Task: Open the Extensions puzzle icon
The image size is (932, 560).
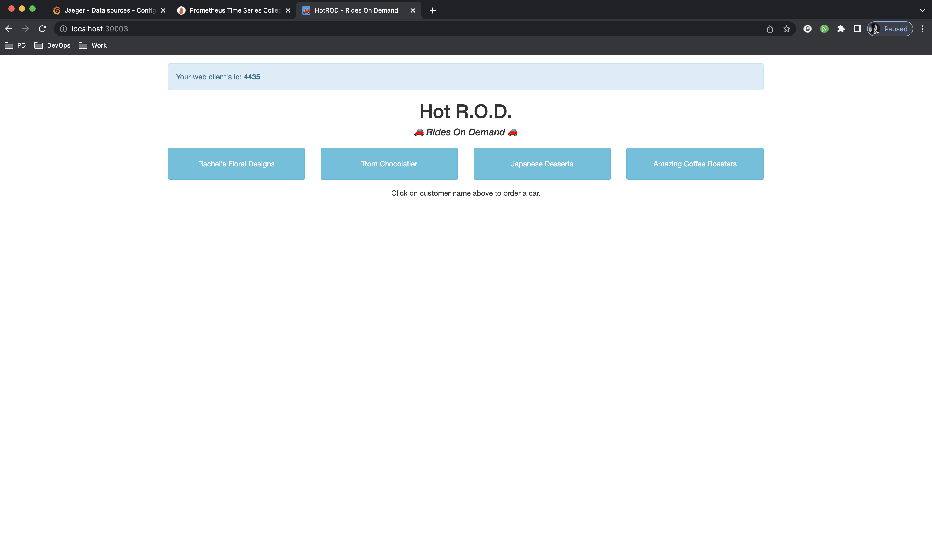Action: (x=841, y=29)
